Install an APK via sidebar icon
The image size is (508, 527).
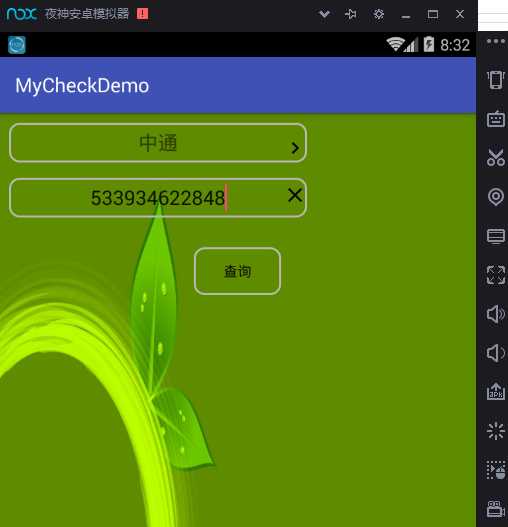[x=496, y=392]
